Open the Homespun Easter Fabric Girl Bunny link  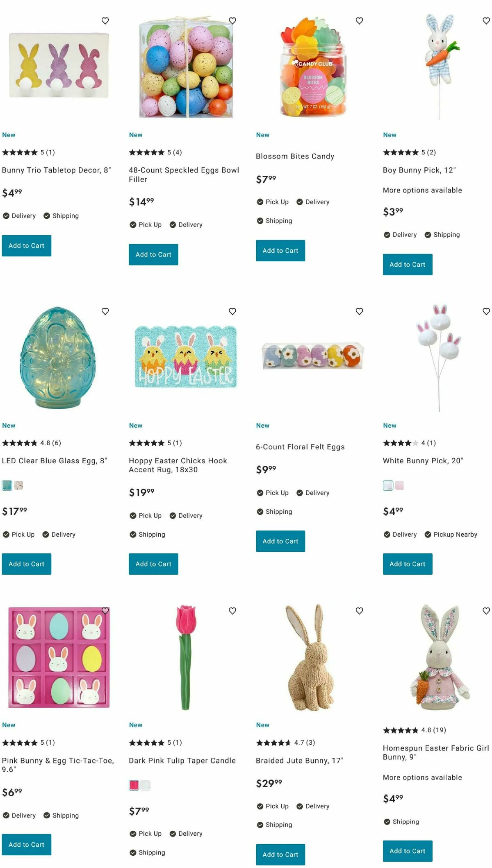[x=436, y=752]
